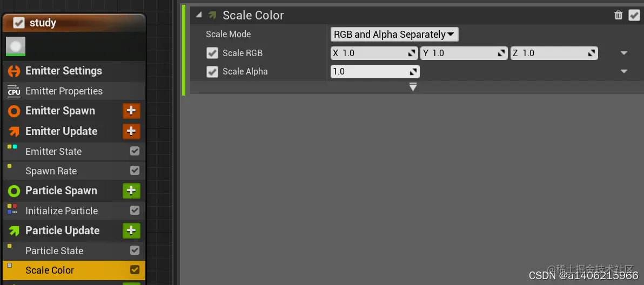Add module to Emitter Spawn via plus icon
The width and height of the screenshot is (644, 285).
point(131,111)
